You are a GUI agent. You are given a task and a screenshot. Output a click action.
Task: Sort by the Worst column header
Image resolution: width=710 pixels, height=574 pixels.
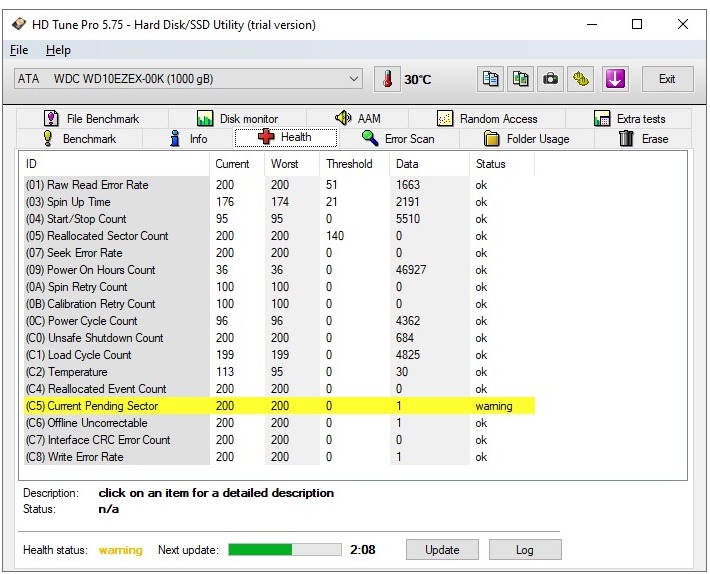(x=293, y=164)
